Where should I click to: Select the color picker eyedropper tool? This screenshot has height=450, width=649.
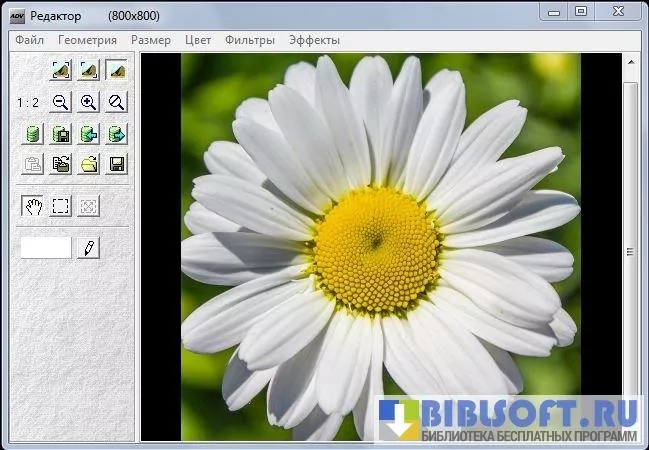click(89, 247)
